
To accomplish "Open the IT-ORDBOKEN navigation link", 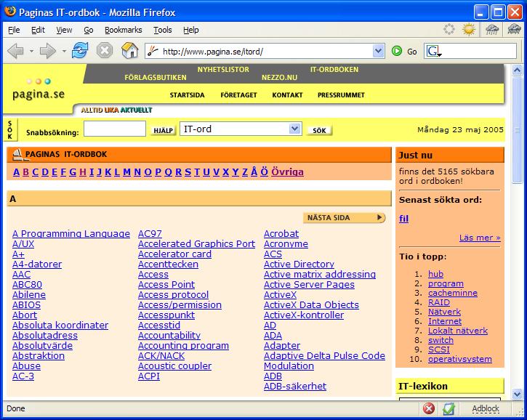I will click(334, 70).
